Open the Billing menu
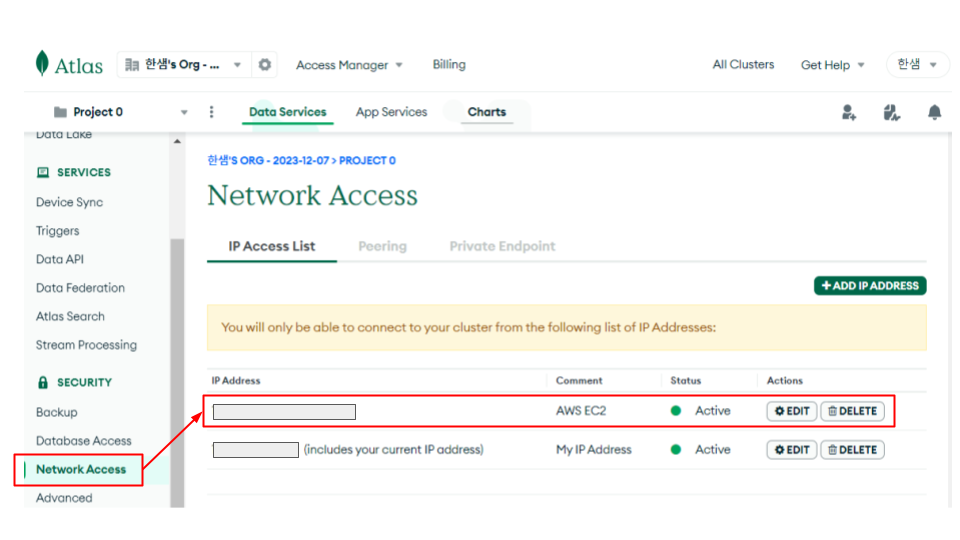Viewport: 960px width, 540px height. coord(449,64)
